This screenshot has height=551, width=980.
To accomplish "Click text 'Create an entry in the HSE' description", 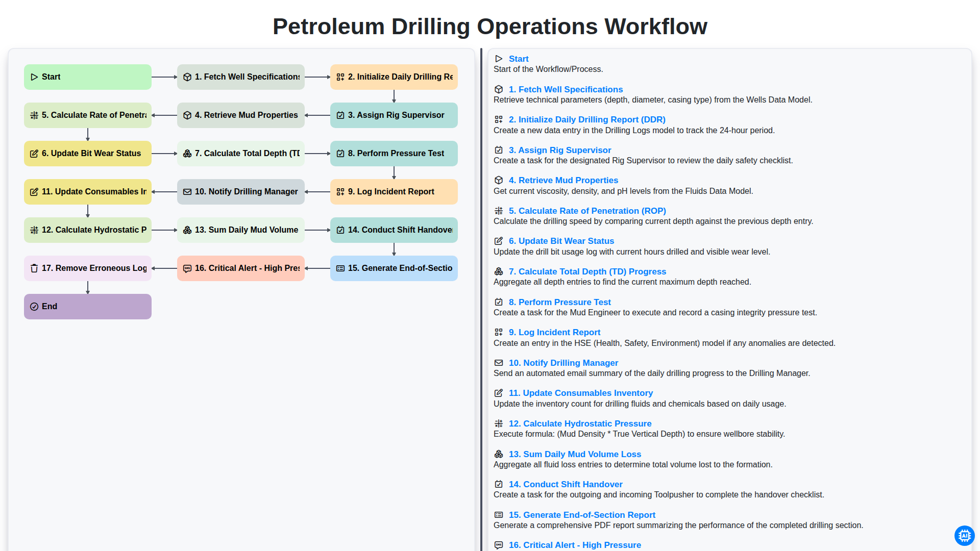I will coord(665,343).
